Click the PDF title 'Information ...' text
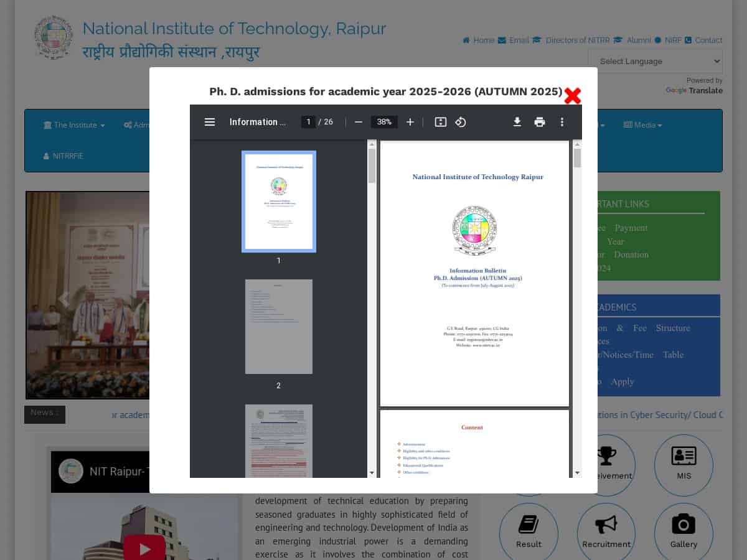Viewport: 747px width, 560px height. point(258,122)
